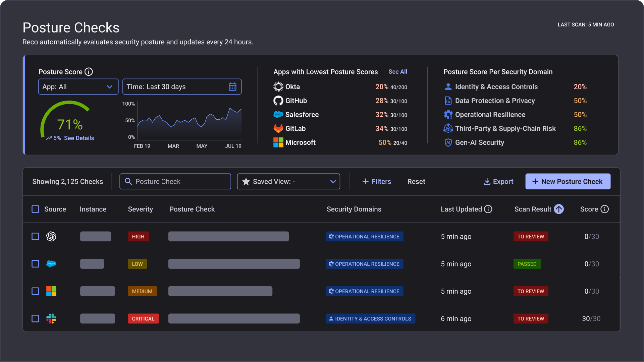This screenshot has width=644, height=362.
Task: Click the Slack source icon in table
Action: click(51, 318)
